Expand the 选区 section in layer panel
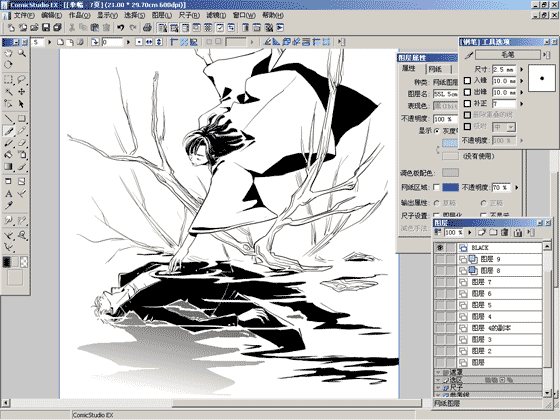 (438, 380)
